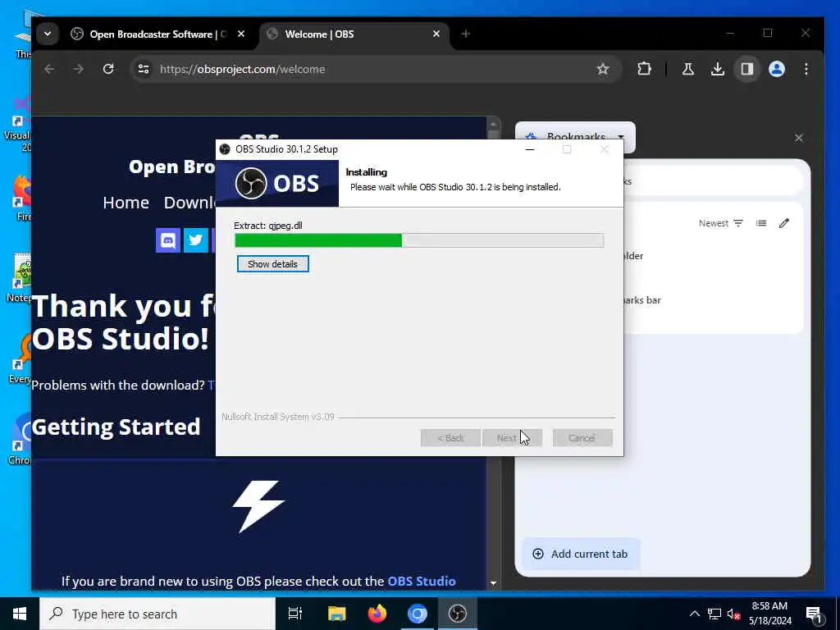Close the Welcome | OBS tab

point(436,34)
